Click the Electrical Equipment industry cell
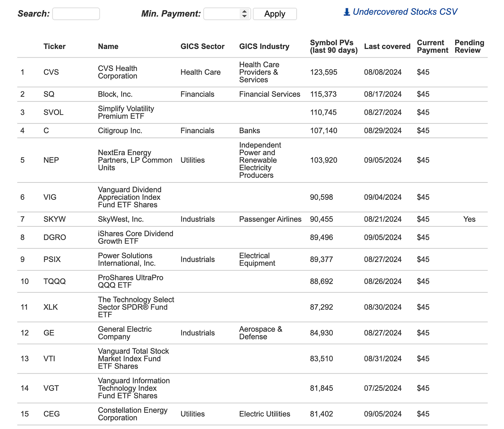The height and width of the screenshot is (429, 504). click(x=257, y=259)
